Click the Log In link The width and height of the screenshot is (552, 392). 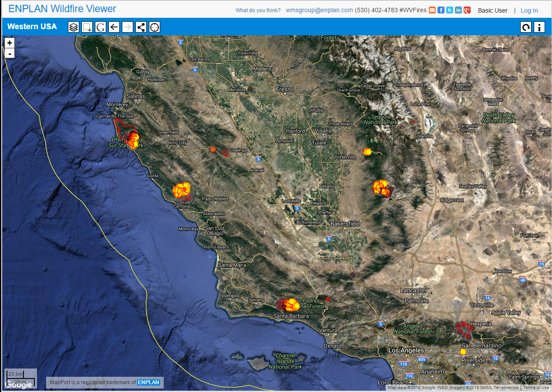[529, 10]
